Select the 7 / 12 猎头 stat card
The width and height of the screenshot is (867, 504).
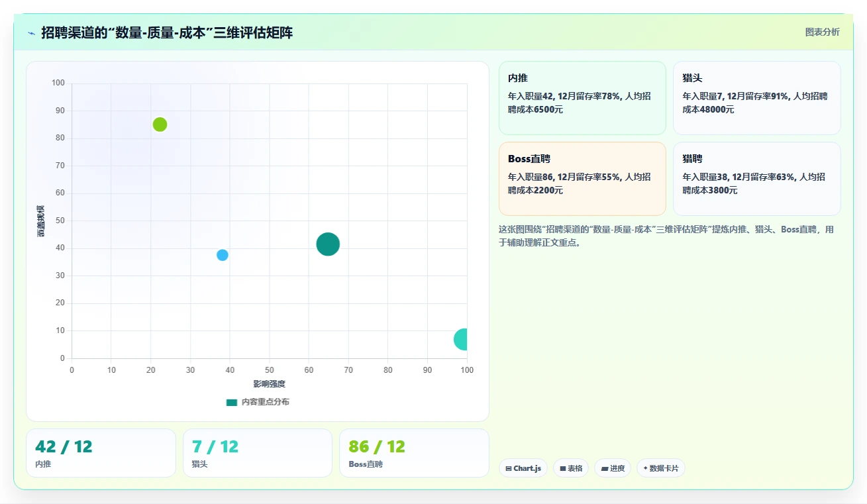(x=258, y=453)
